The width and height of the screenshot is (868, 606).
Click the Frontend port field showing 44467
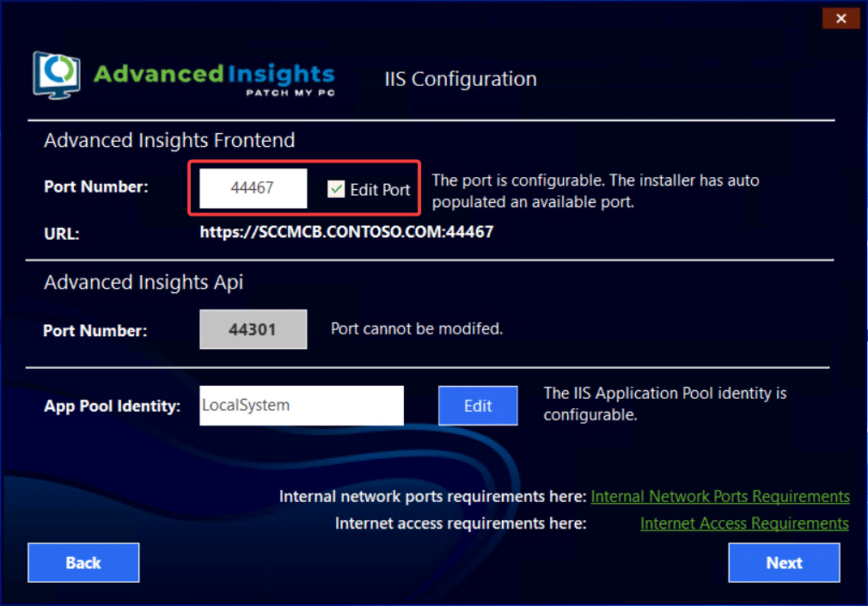253,188
